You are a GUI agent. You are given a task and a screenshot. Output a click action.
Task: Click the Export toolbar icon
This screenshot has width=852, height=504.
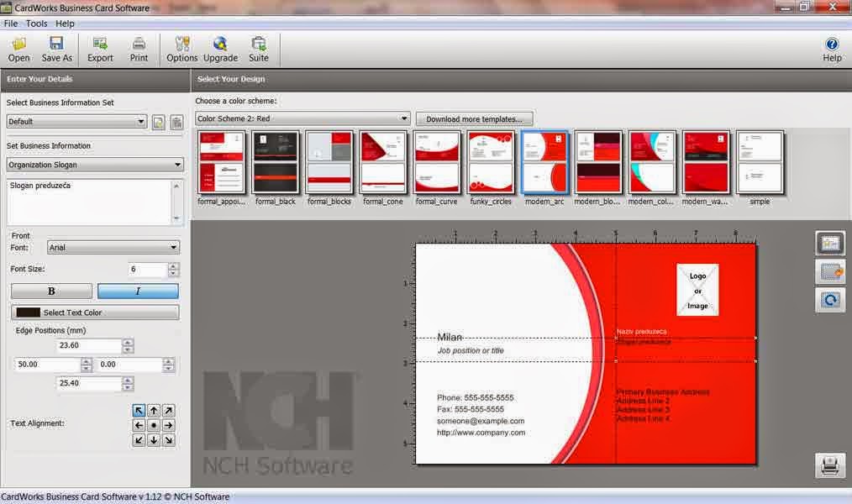(100, 50)
